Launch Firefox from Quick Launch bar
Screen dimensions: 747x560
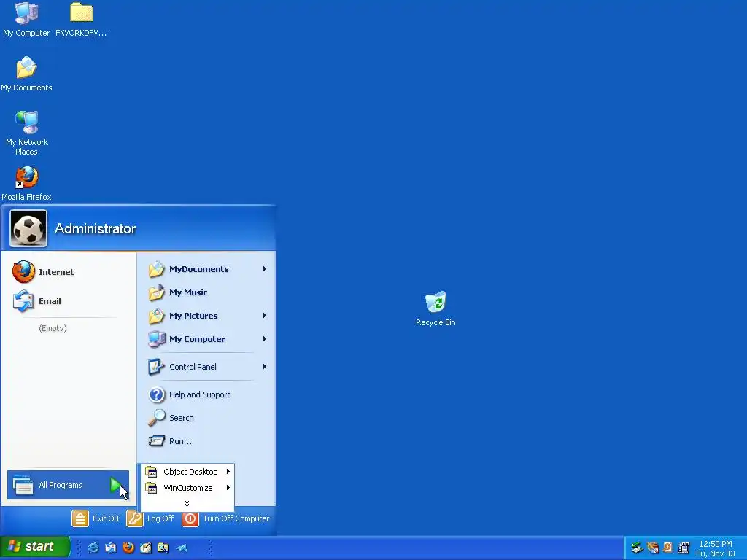point(128,548)
